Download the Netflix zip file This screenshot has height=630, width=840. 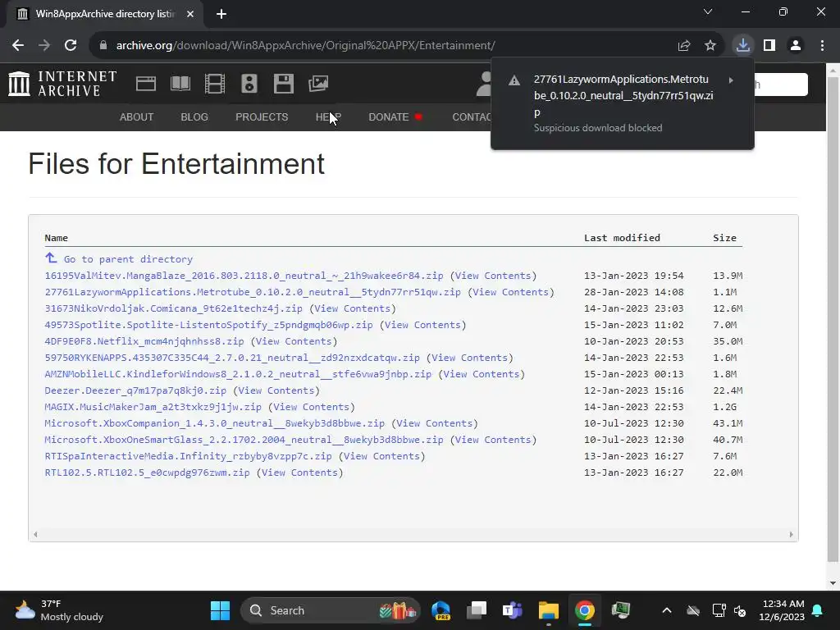tap(144, 341)
